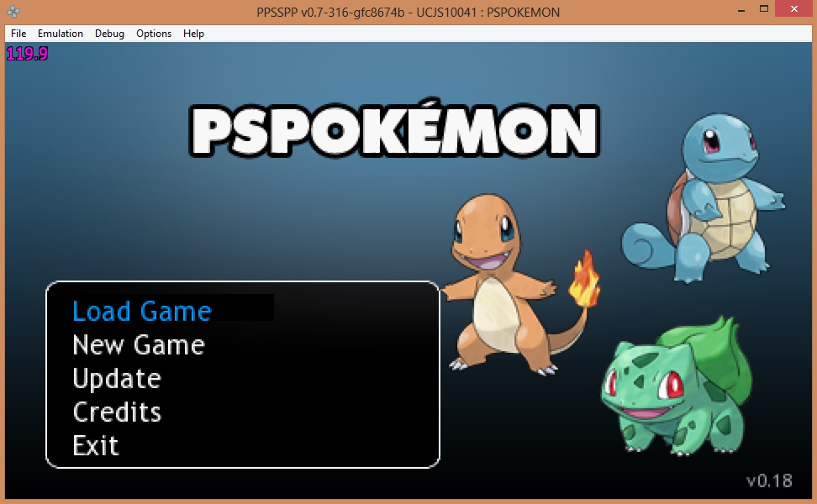Viewport: 817px width, 504px height.
Task: Click the PPSSPP icon in title bar
Action: point(14,12)
